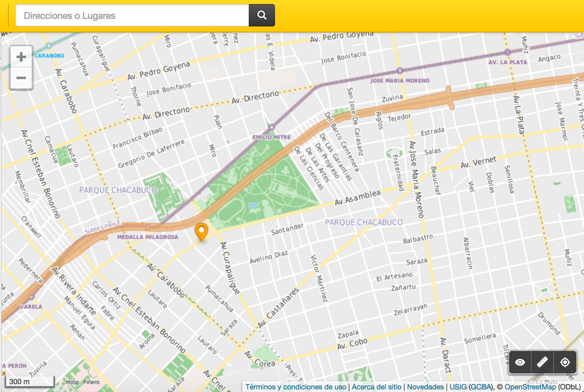Viewport: 584px width, 392px height.
Task: Open the GCBA link
Action: pyautogui.click(x=481, y=387)
